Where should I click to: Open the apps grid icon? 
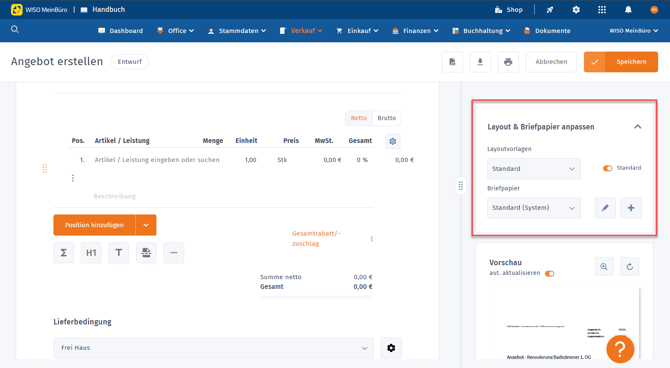pyautogui.click(x=602, y=9)
